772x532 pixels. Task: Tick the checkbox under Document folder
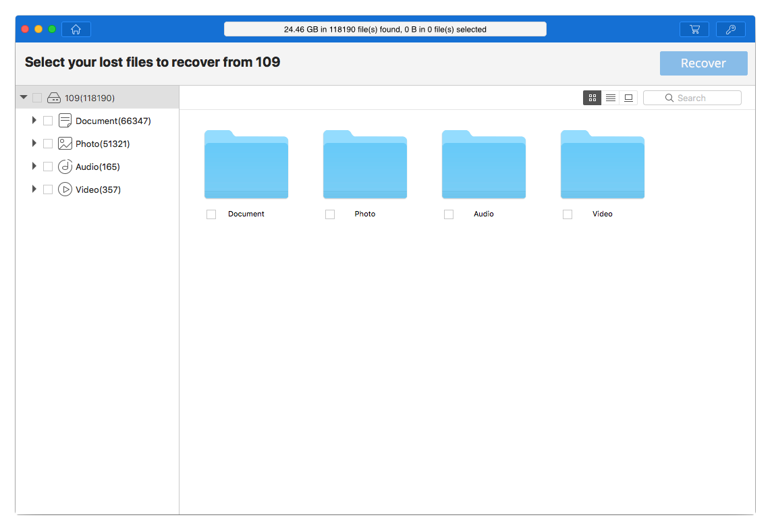211,214
